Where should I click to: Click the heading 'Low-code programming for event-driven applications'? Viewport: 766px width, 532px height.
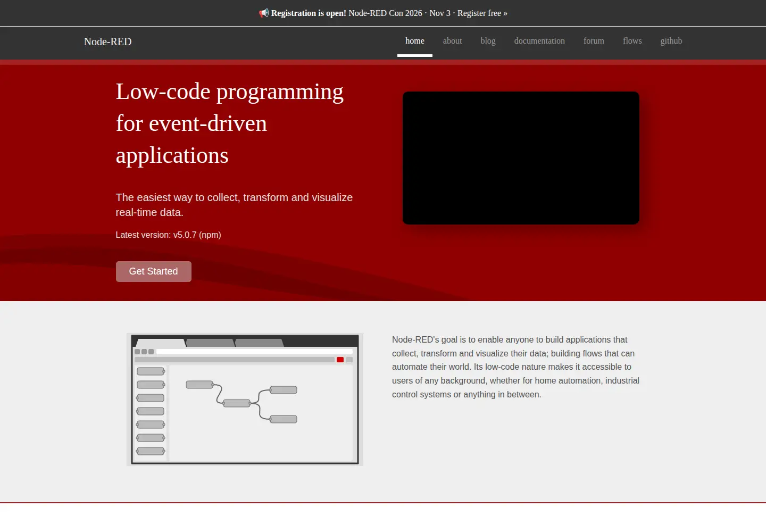[x=230, y=123]
